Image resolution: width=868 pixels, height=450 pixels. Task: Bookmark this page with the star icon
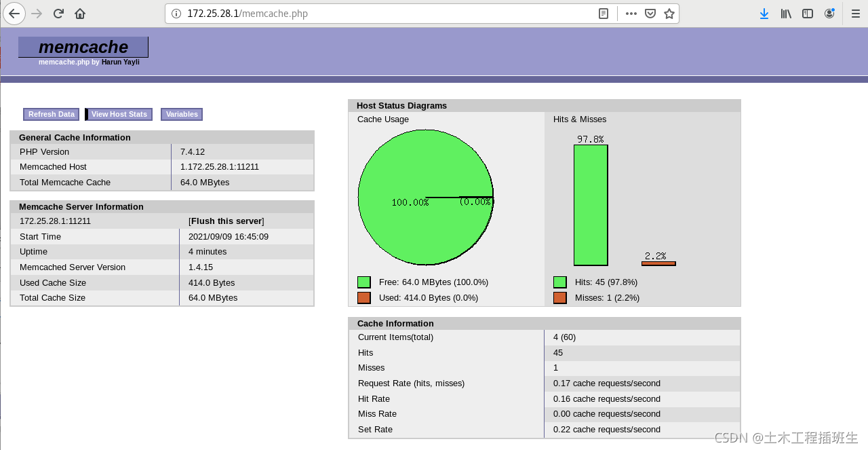tap(669, 14)
